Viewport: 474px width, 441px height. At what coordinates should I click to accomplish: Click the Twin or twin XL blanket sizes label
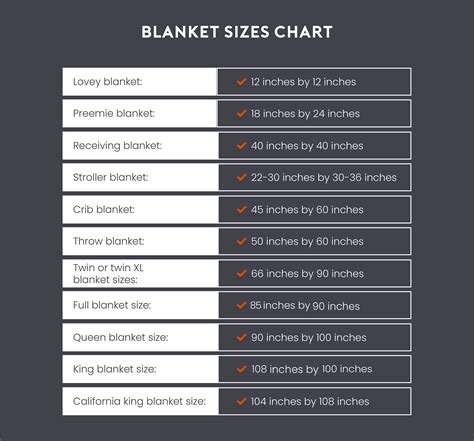[108, 273]
